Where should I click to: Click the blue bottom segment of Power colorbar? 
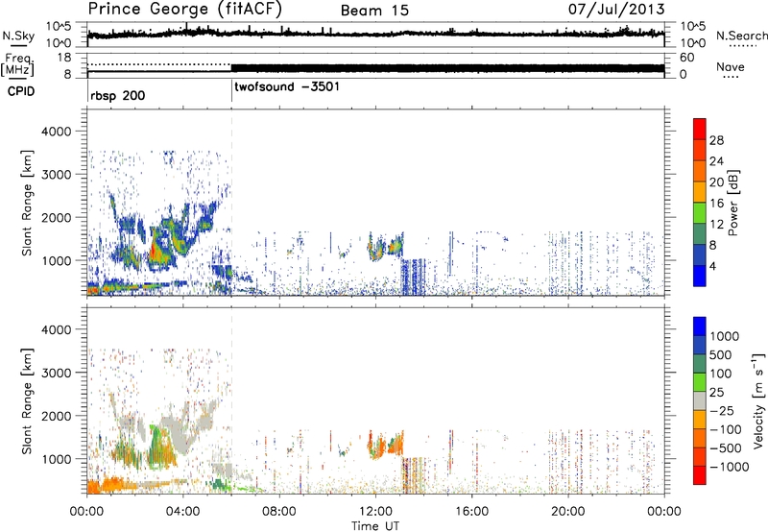click(700, 276)
